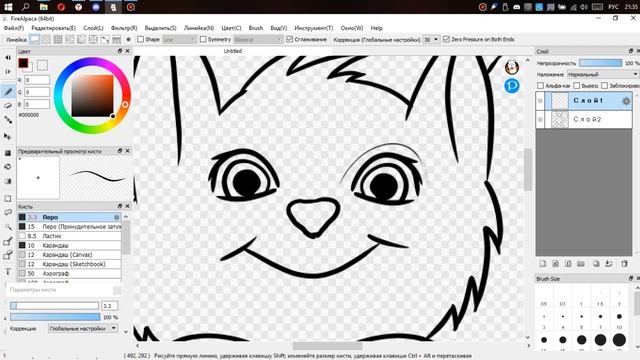Adjust the Непрозрачность layer opacity slider
Image resolution: width=640 pixels, height=360 pixels.
click(600, 63)
